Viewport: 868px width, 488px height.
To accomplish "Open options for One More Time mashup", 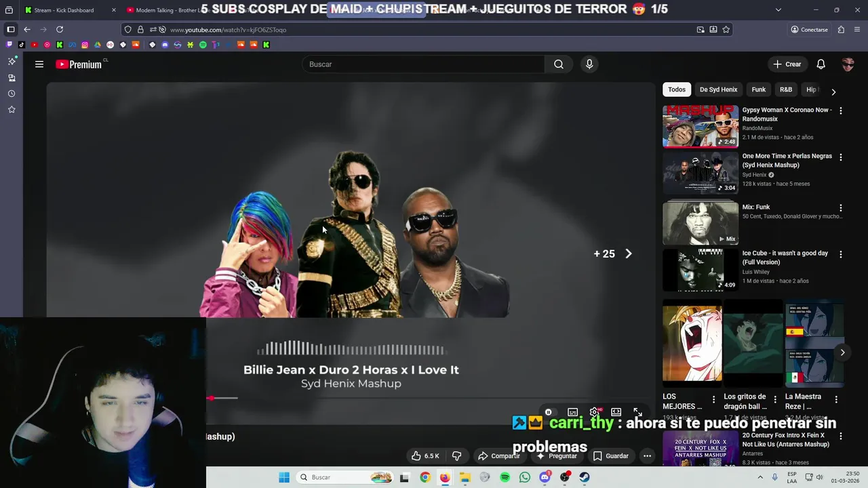I will (x=841, y=157).
